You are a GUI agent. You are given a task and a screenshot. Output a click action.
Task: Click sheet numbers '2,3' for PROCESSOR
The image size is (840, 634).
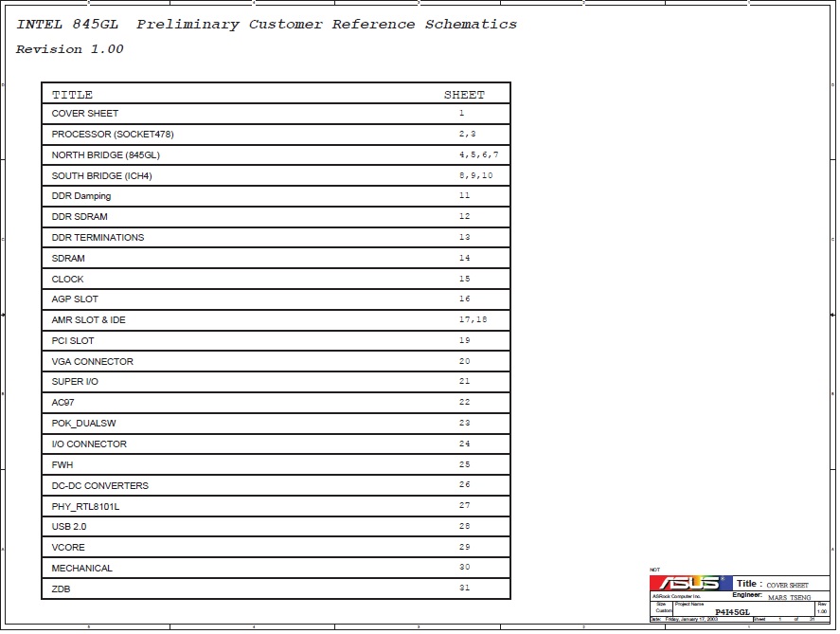(467, 134)
